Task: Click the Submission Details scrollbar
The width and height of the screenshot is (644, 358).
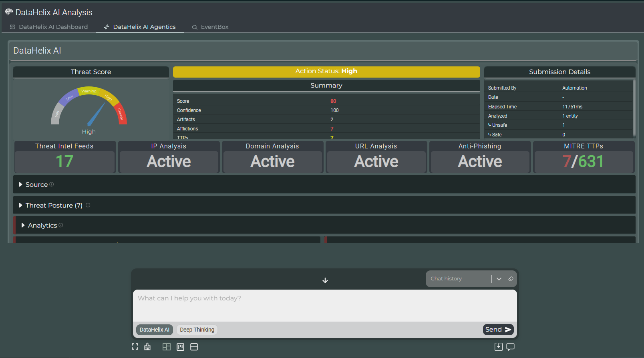Action: tap(634, 108)
